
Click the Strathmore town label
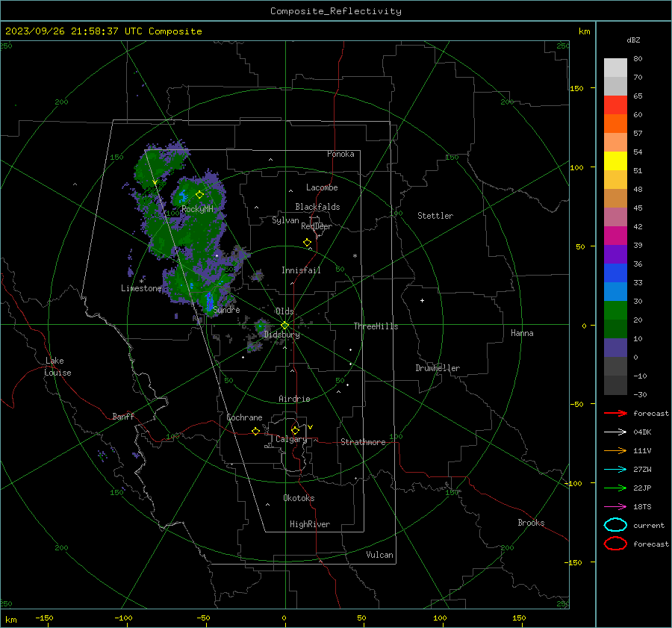click(363, 442)
